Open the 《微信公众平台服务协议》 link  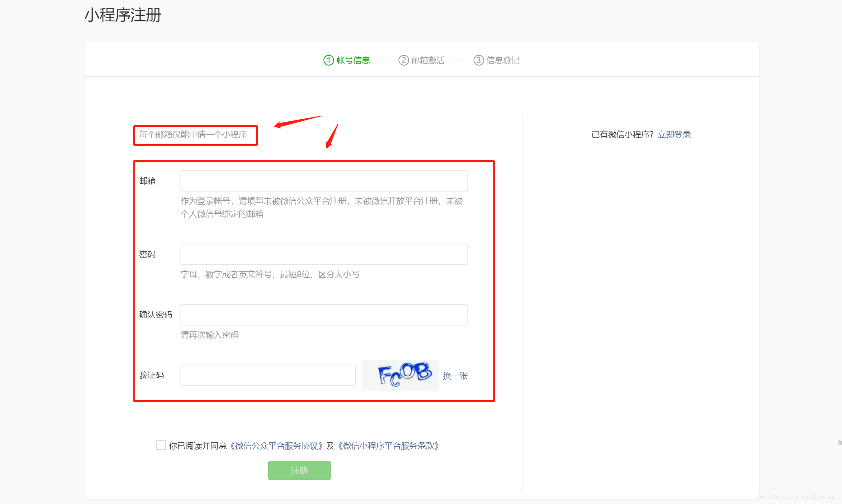[x=276, y=446]
